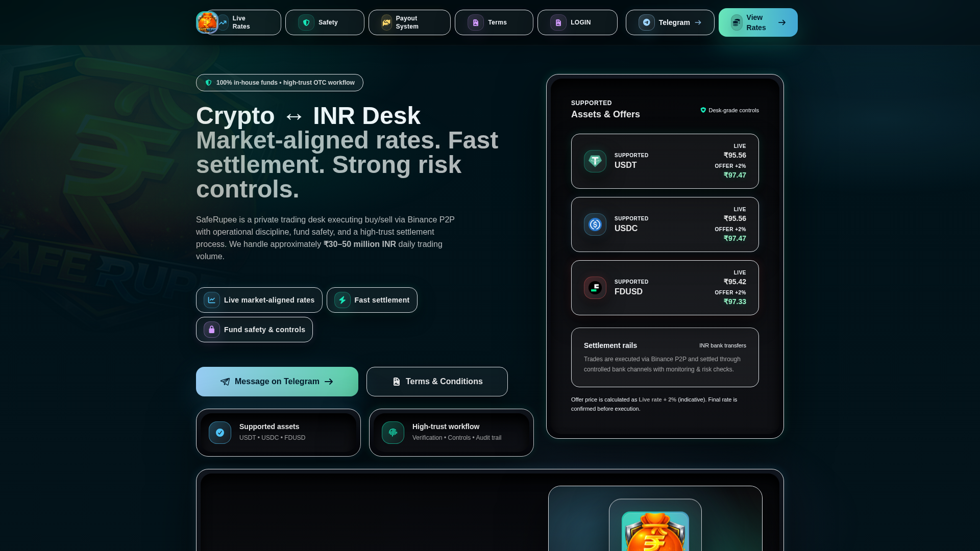Click the lightning bolt icon in Fast settlement
The height and width of the screenshot is (551, 980).
342,300
